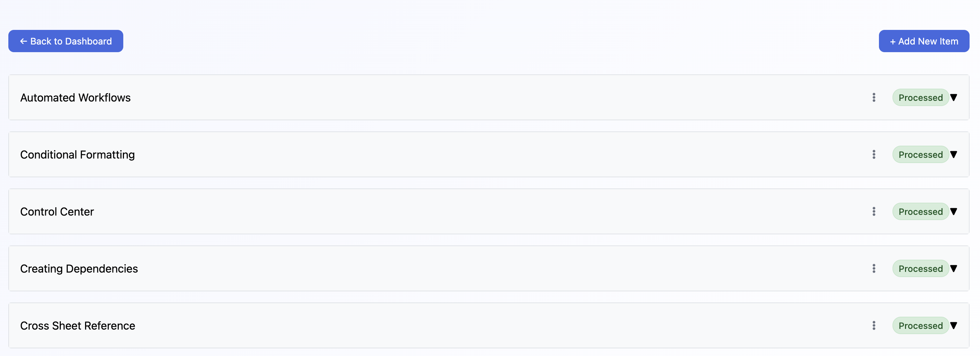
Task: Click the Processed badge for Cross Sheet Reference
Action: (921, 325)
